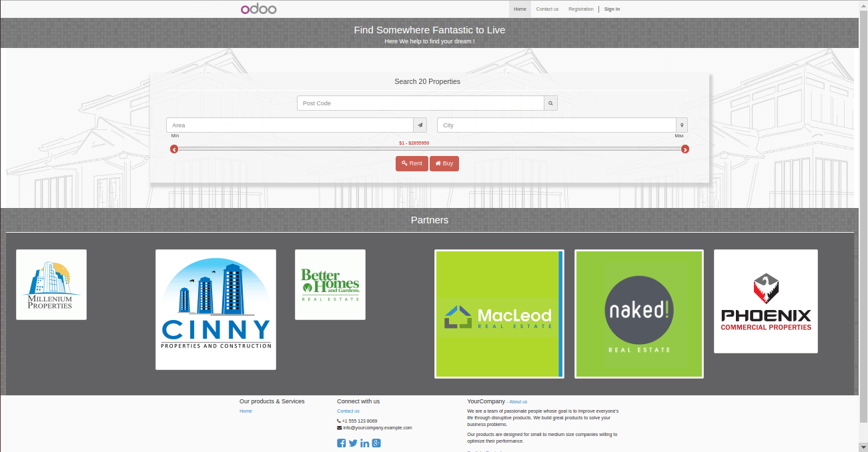Click the Rent button
Viewport: 868px width, 452px height.
tap(412, 163)
